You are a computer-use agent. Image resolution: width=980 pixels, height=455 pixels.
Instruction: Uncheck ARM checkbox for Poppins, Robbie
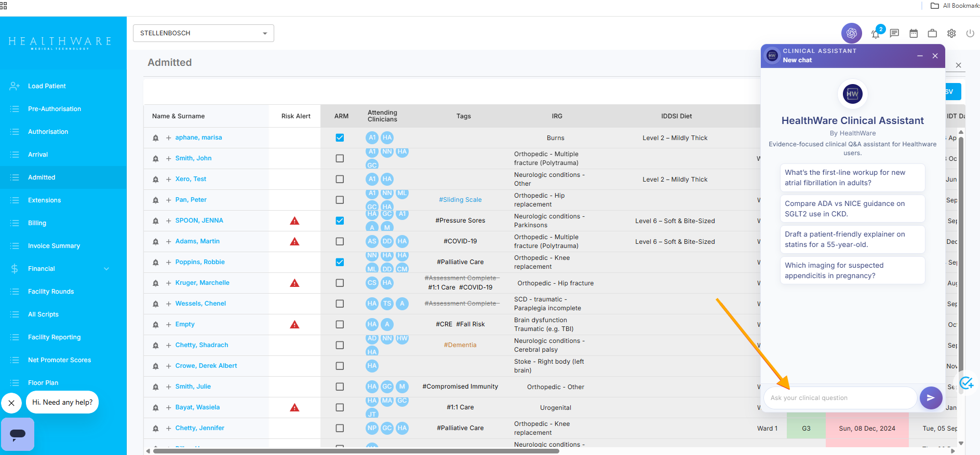tap(340, 262)
